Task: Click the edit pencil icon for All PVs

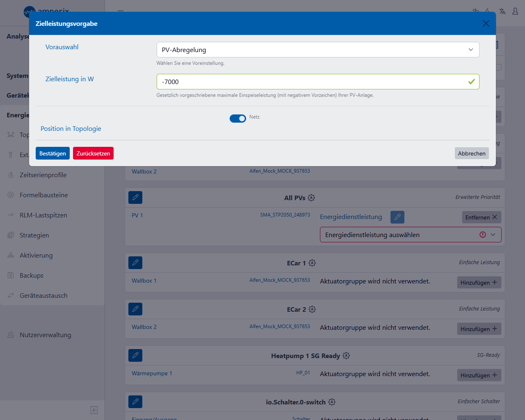Action: 135,197
